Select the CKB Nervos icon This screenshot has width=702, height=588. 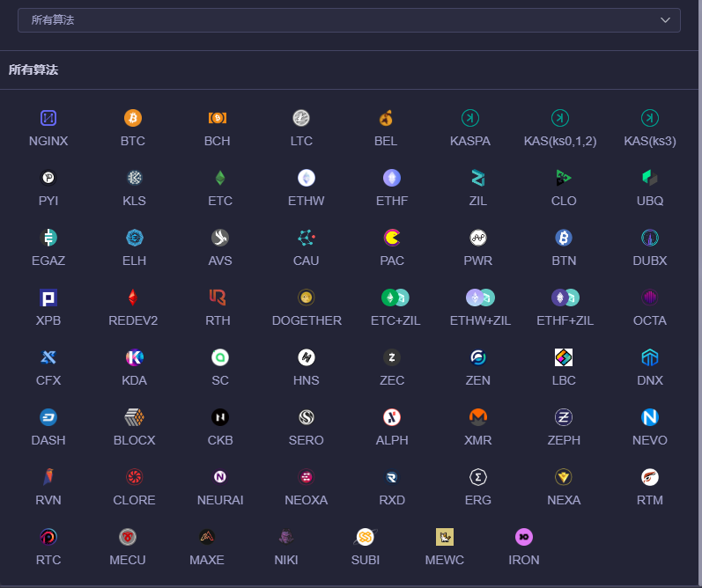tap(220, 417)
